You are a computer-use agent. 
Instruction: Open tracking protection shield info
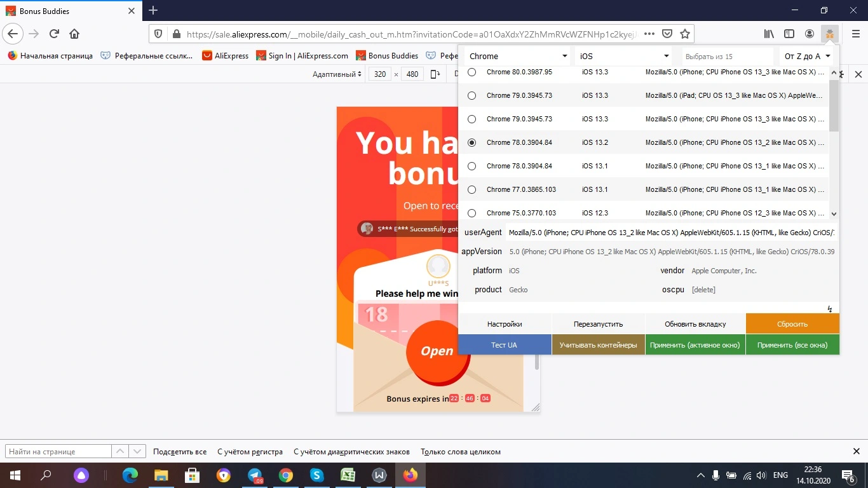click(159, 34)
